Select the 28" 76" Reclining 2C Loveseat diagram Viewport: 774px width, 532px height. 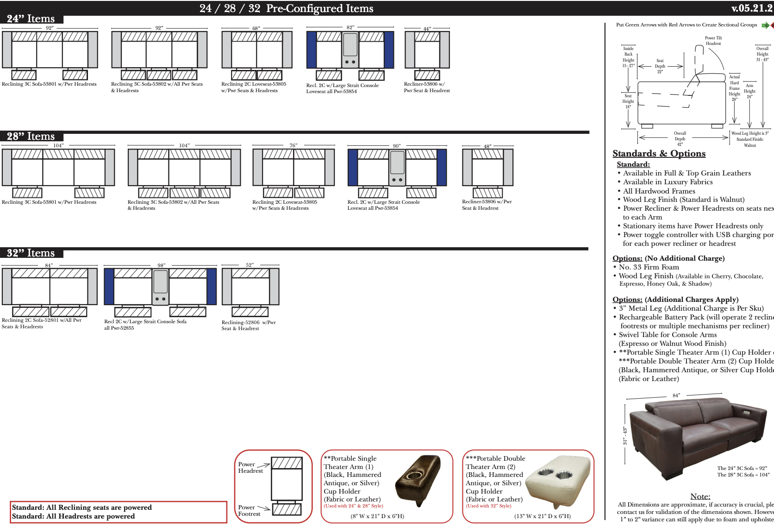coord(293,171)
